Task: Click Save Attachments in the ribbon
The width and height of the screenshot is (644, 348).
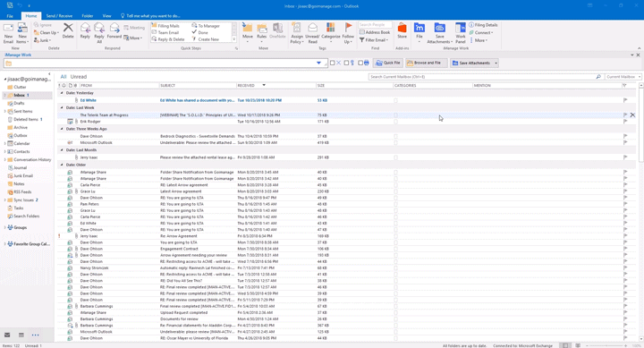Action: click(439, 33)
